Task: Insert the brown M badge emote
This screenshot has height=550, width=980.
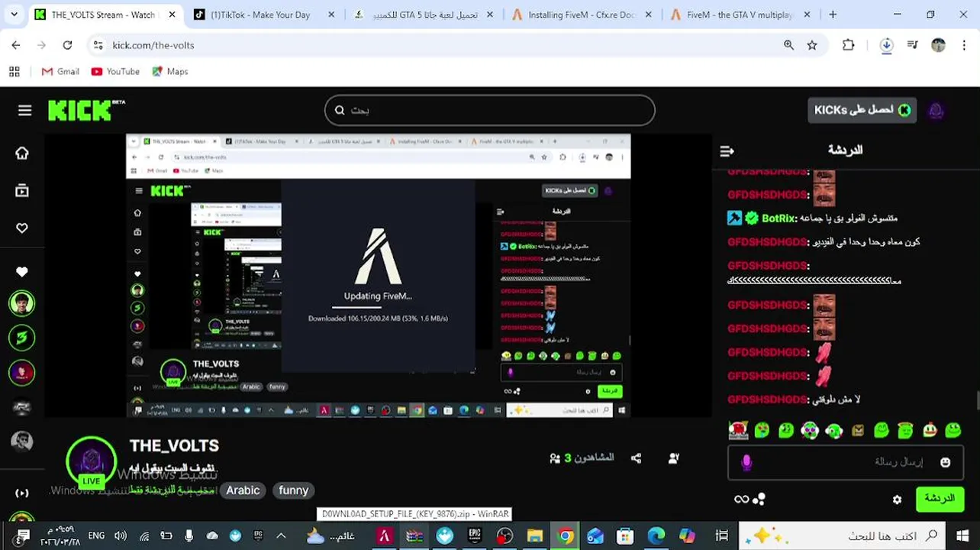Action: click(x=857, y=431)
